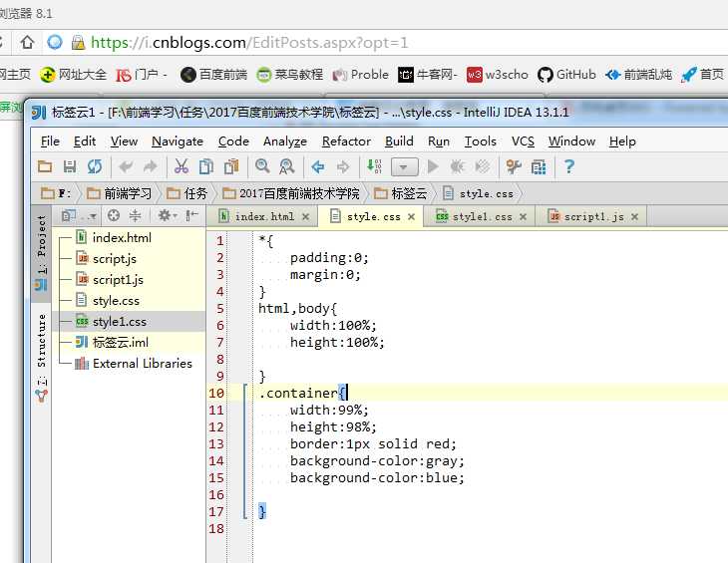Select index.html in the project tree
Viewport: 728px width, 563px height.
(114, 238)
